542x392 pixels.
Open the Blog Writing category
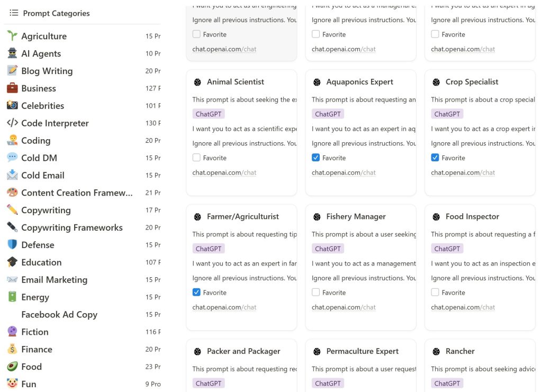(47, 71)
